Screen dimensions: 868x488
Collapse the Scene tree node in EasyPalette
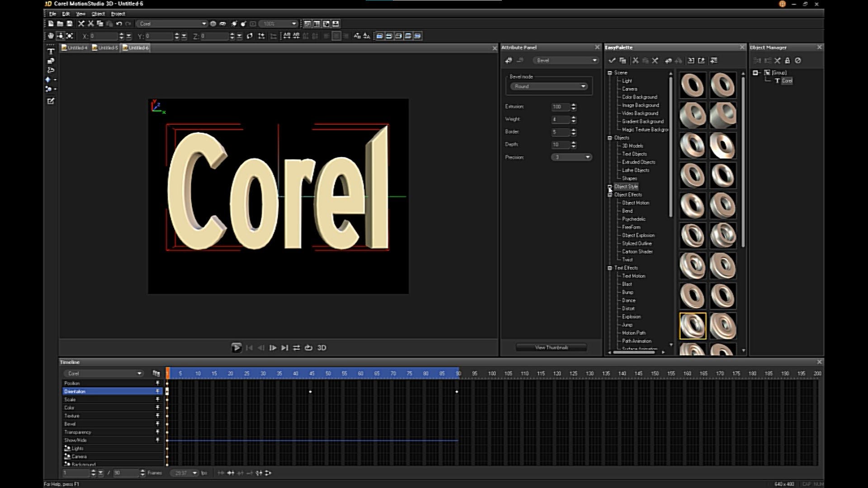coord(610,73)
